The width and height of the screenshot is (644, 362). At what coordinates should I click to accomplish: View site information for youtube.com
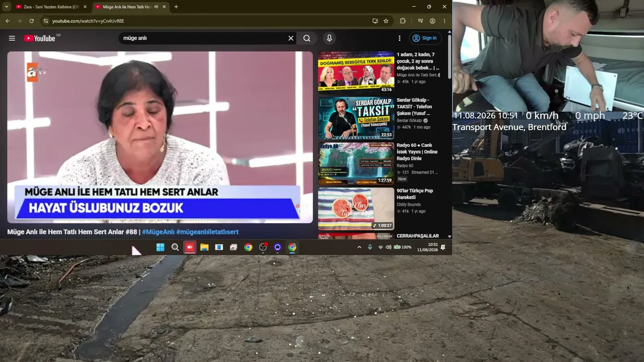(46, 21)
